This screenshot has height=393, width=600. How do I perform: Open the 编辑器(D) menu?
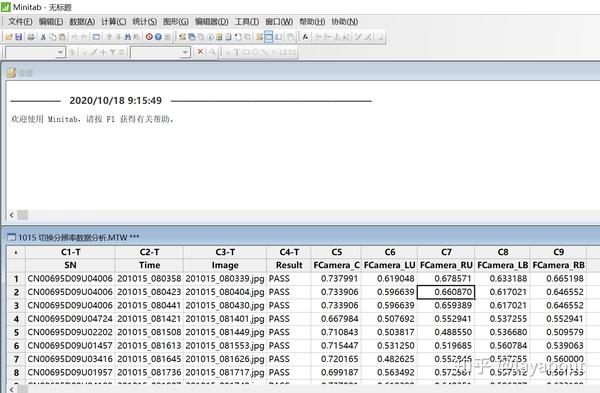[x=212, y=22]
